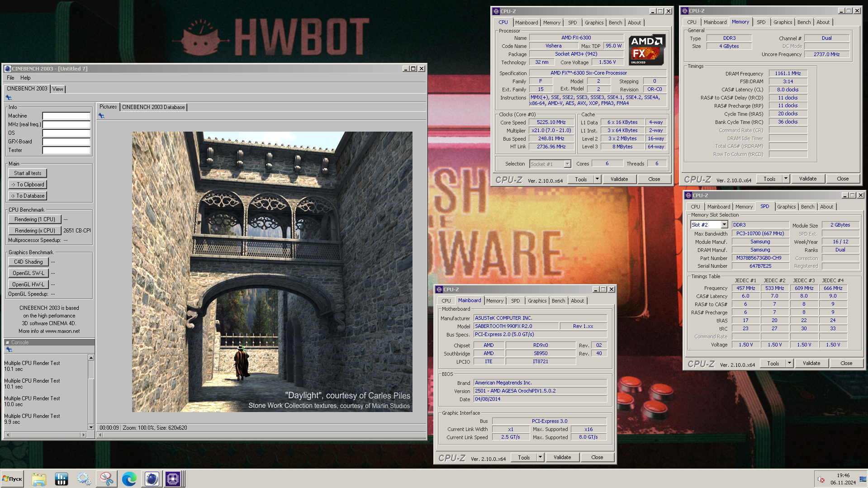Screen dimensions: 868x488
Task: Switch to the CINEBENCH 2003 Database tab
Action: pos(153,107)
